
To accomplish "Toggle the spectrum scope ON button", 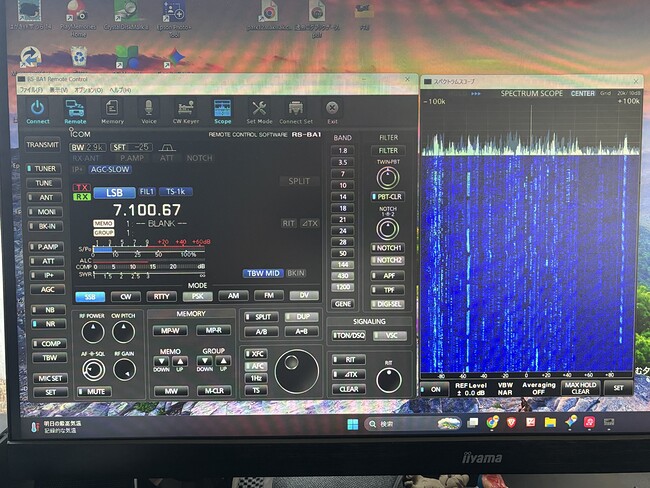I will 434,389.
